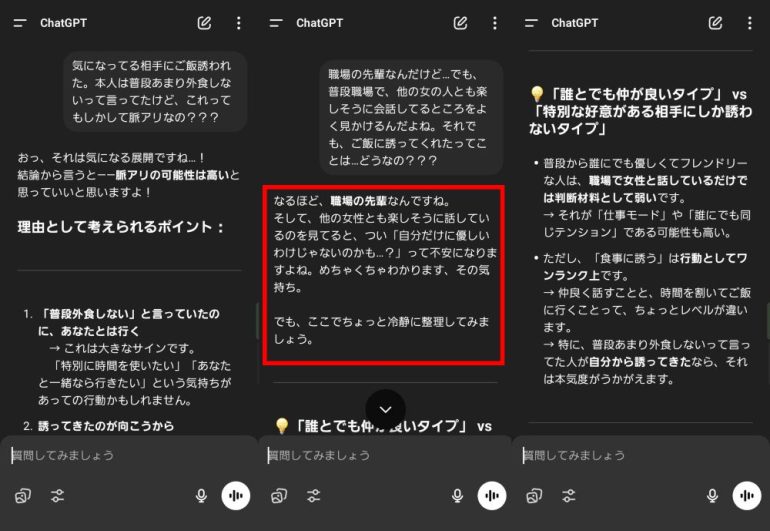
Task: Start new chat in left panel
Action: [204, 23]
